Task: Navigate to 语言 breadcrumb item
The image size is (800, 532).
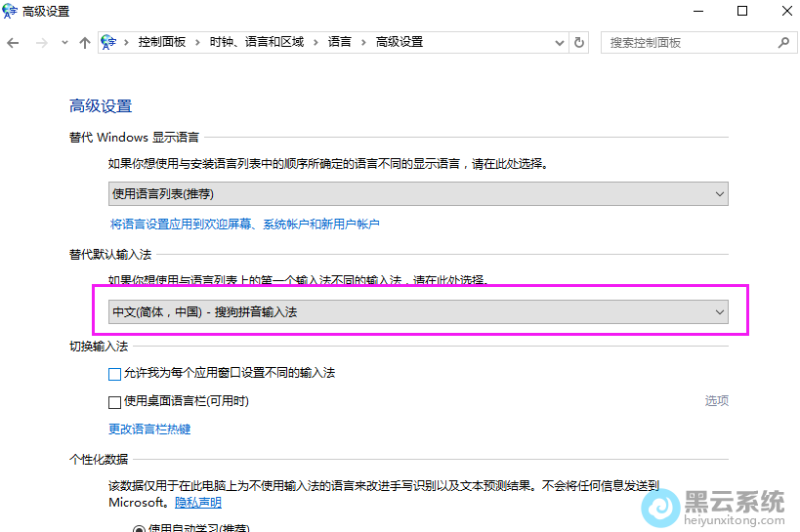Action: [x=339, y=43]
